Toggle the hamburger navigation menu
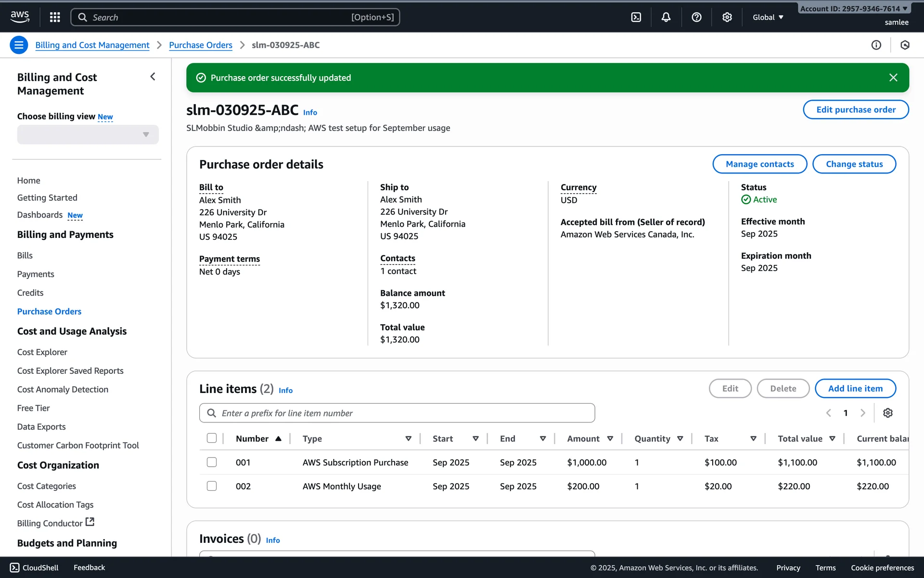 pyautogui.click(x=19, y=45)
